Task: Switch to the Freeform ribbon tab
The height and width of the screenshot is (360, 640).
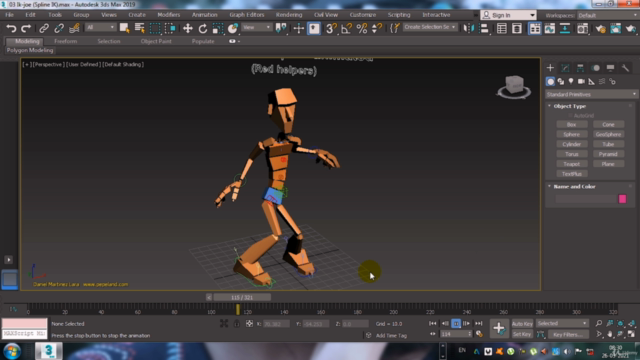Action: point(66,41)
